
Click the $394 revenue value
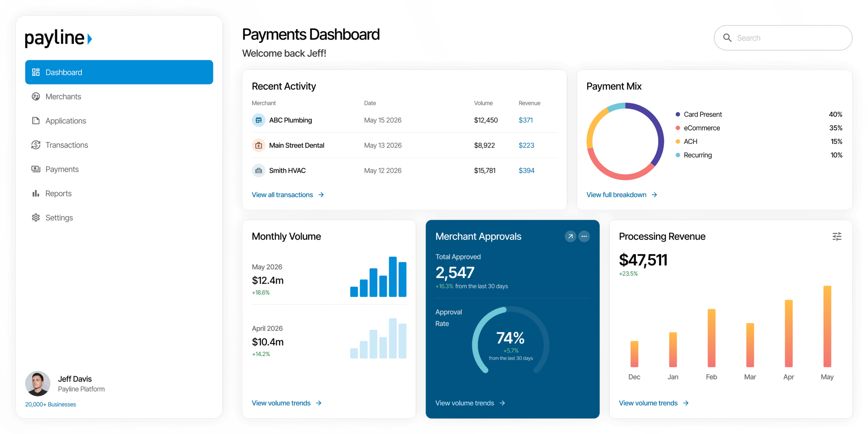[526, 171]
